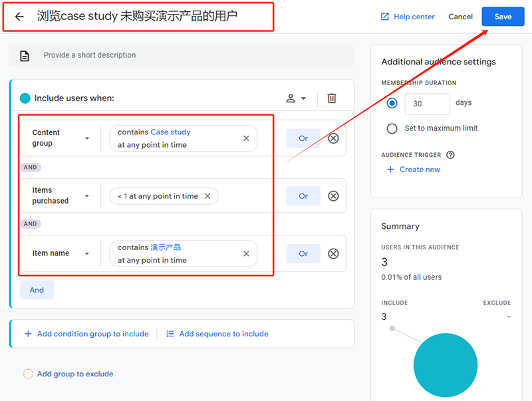
Task: Click the membership duration days field
Action: (427, 104)
